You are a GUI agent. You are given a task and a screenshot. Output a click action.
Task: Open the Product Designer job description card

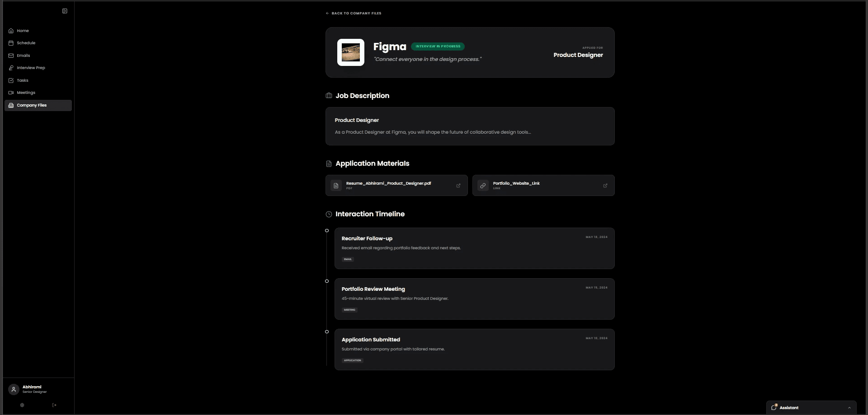(x=470, y=126)
